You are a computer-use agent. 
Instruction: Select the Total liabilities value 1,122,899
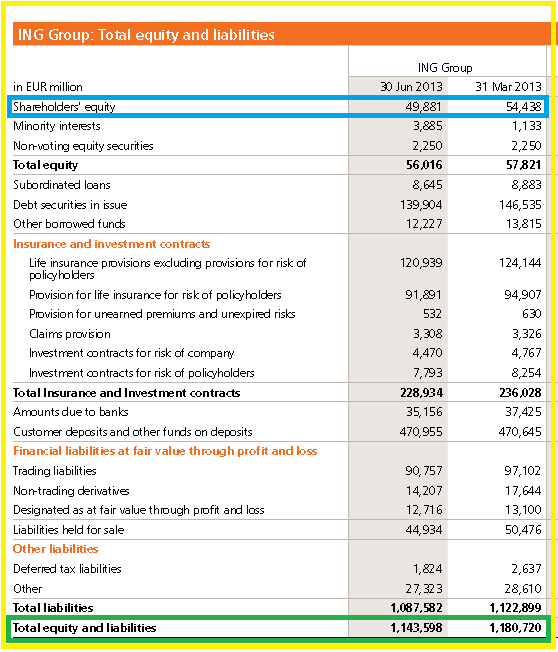point(515,608)
